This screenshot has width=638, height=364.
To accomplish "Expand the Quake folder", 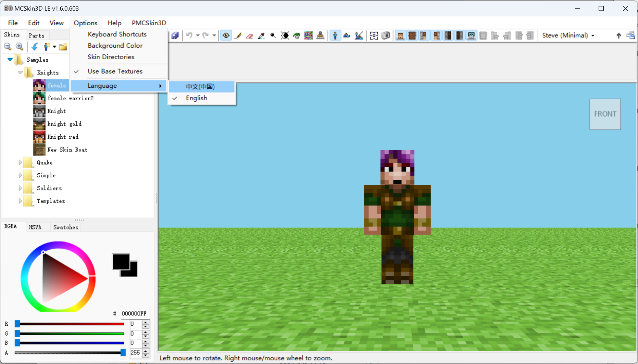I will [20, 163].
